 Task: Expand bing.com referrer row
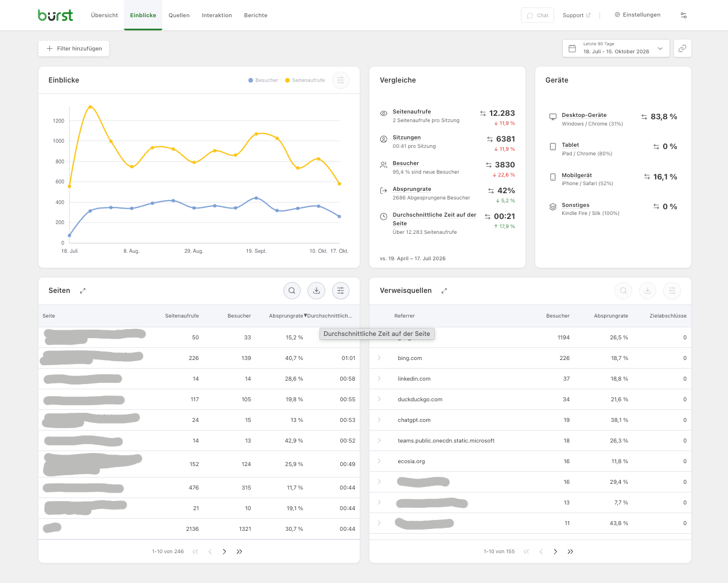pyautogui.click(x=379, y=358)
